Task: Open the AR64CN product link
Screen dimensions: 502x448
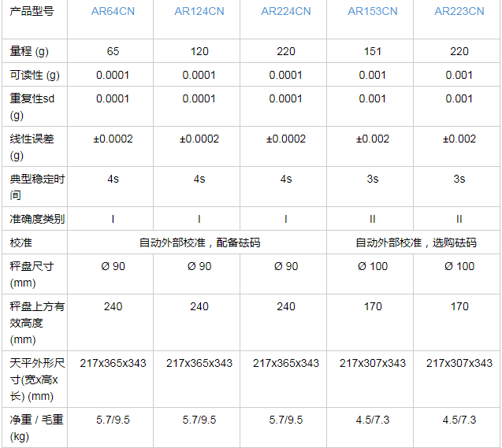Action: pos(113,11)
